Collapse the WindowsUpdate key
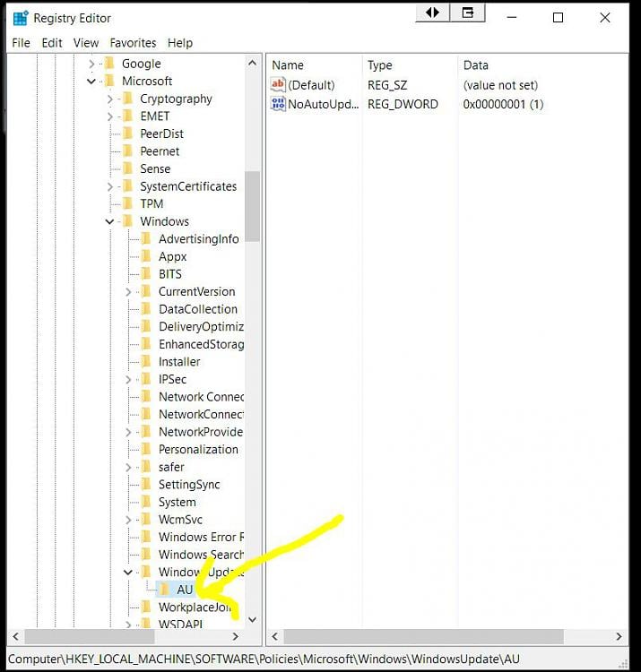Image resolution: width=641 pixels, height=672 pixels. pos(128,573)
